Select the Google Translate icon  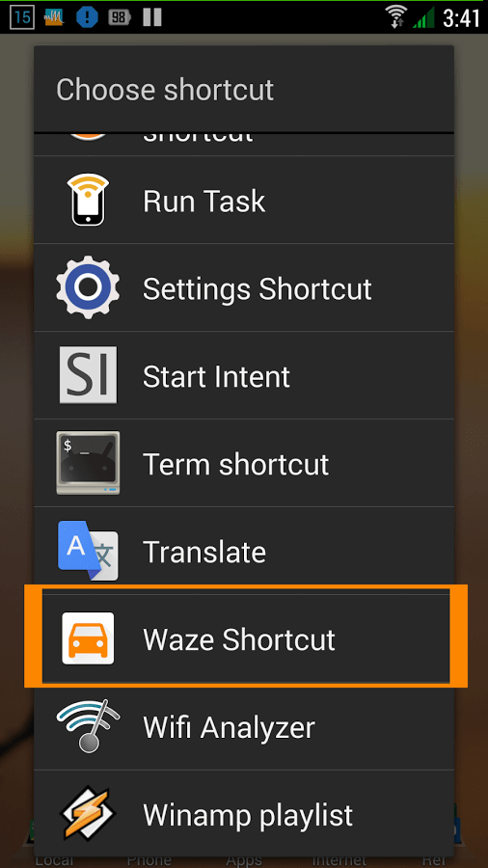pyautogui.click(x=88, y=551)
